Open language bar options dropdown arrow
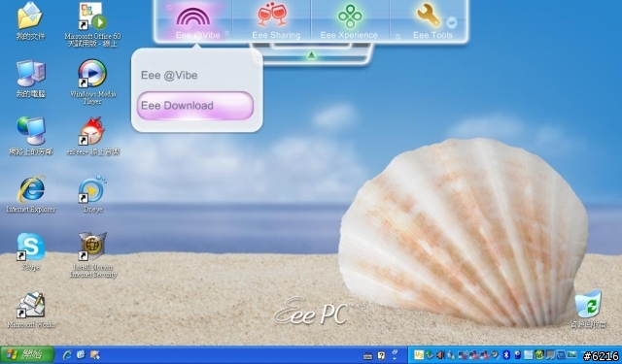 [395, 358]
